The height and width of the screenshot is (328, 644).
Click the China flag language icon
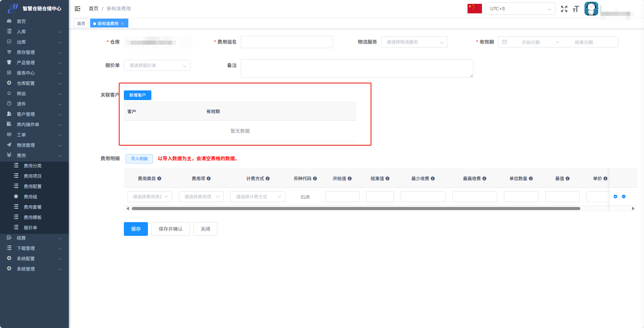474,9
